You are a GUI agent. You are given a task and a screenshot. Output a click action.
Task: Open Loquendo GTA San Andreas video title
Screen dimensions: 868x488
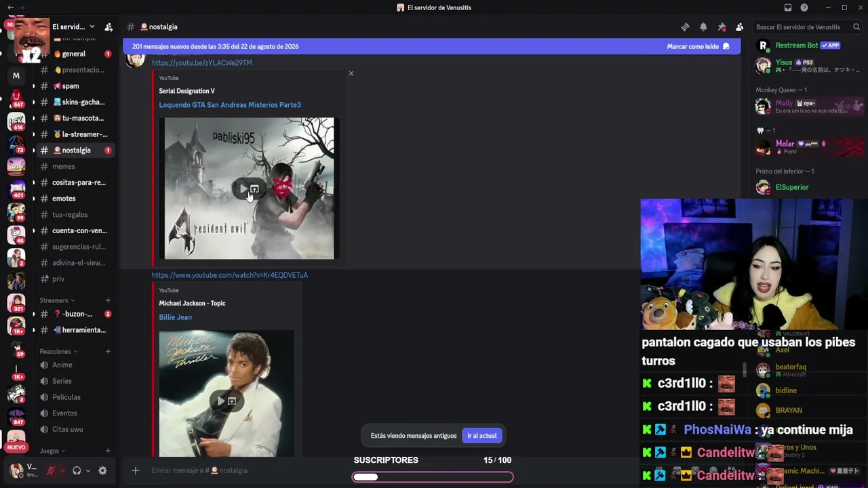point(230,105)
